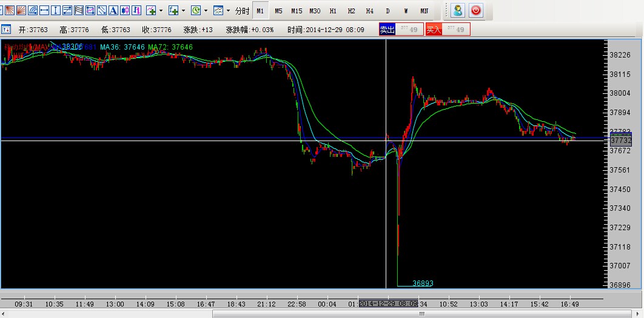Viewport: 644px width, 318px height.
Task: Click the 涨跌幅:+0.03% percentage value
Action: 250,30
